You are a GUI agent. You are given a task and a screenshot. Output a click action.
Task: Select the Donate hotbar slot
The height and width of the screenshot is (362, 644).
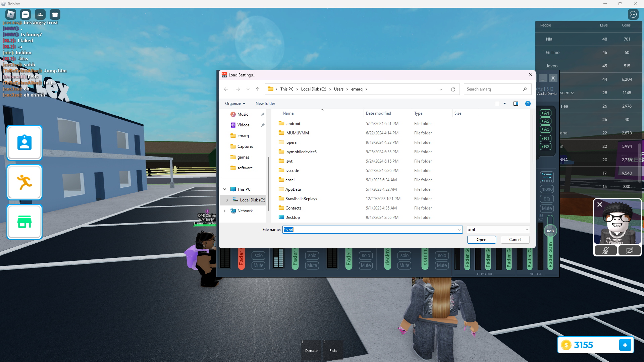tap(311, 350)
